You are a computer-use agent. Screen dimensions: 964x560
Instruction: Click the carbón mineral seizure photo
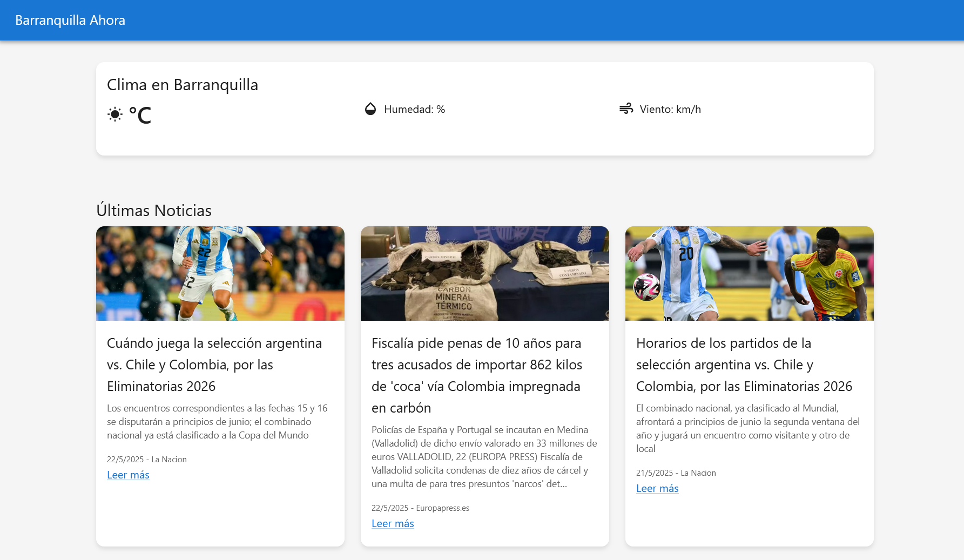(x=484, y=273)
